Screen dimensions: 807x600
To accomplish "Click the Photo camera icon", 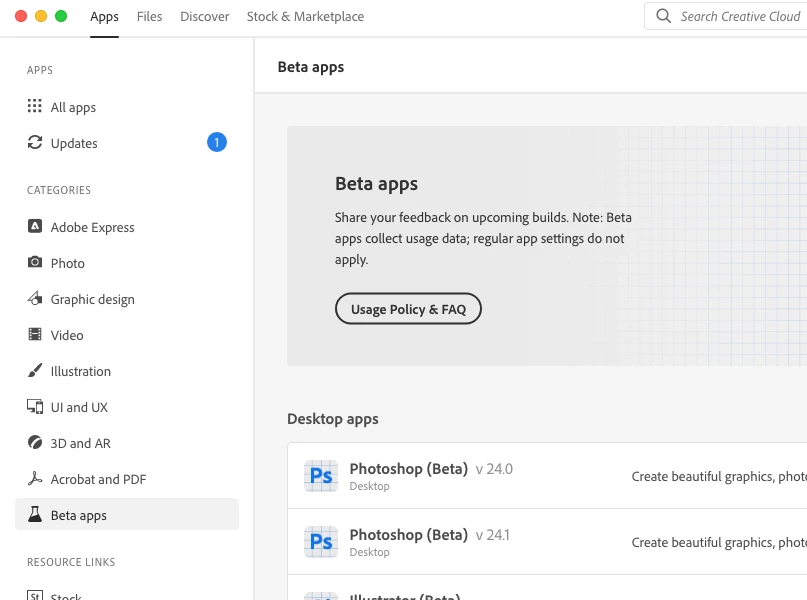I will tap(34, 262).
